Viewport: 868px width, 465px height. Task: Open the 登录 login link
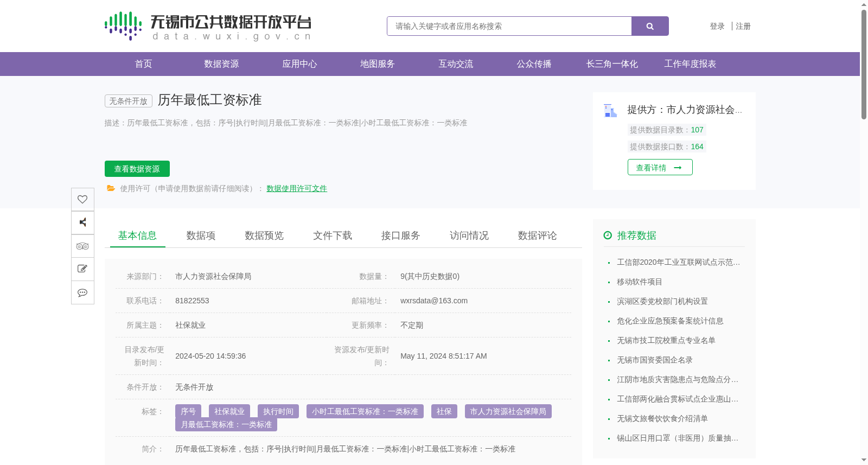point(717,26)
